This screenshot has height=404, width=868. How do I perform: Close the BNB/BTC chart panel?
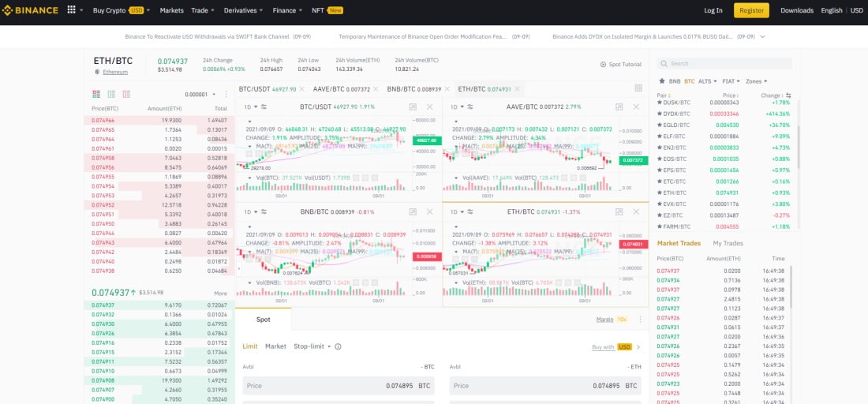click(x=429, y=211)
